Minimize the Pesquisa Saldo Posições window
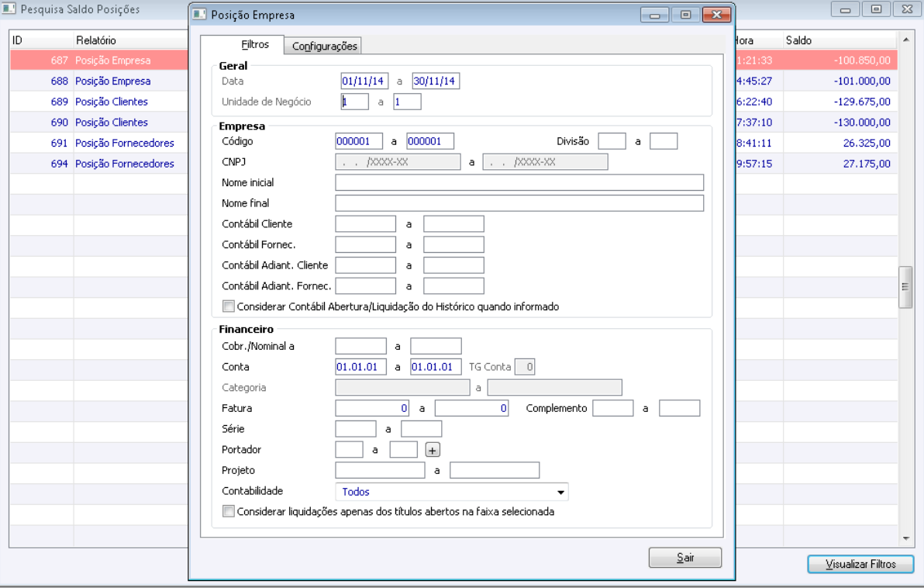 click(x=845, y=9)
